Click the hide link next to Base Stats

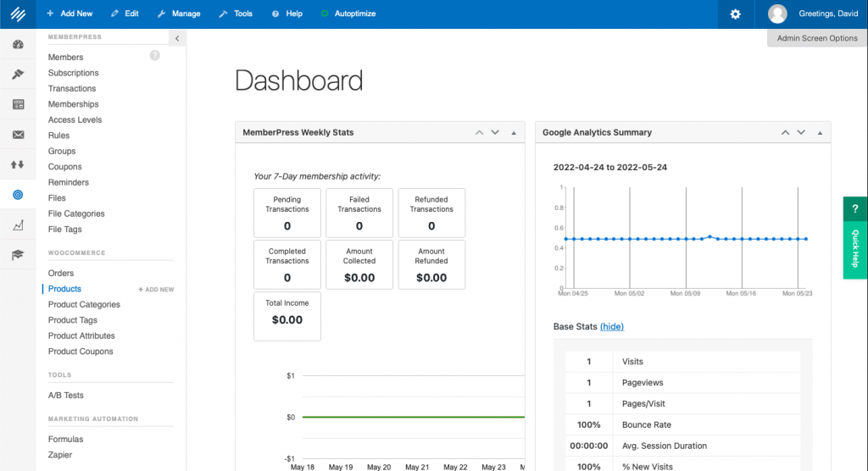(x=611, y=327)
